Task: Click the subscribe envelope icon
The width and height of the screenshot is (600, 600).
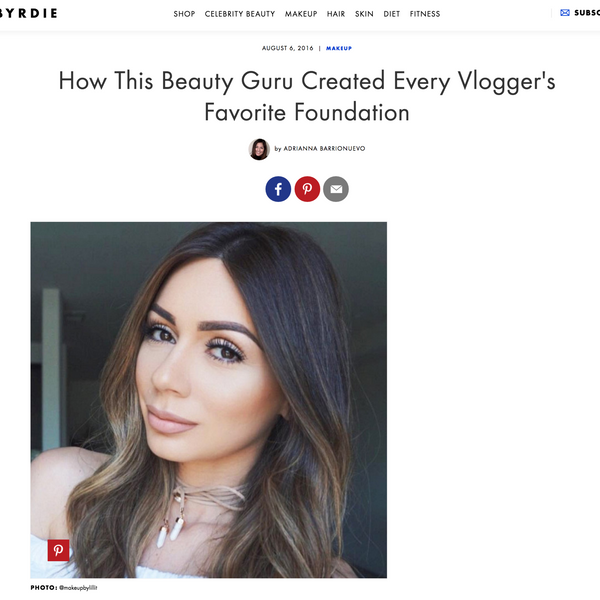Action: click(x=565, y=13)
